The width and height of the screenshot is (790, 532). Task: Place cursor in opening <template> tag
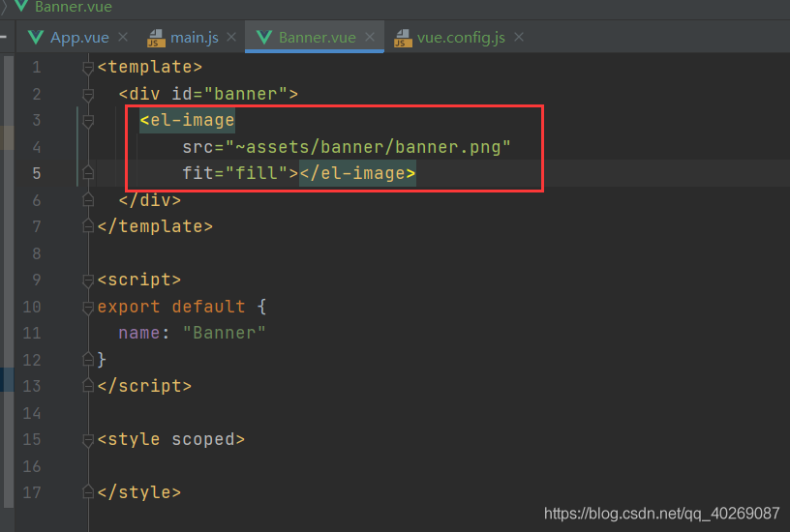[150, 67]
